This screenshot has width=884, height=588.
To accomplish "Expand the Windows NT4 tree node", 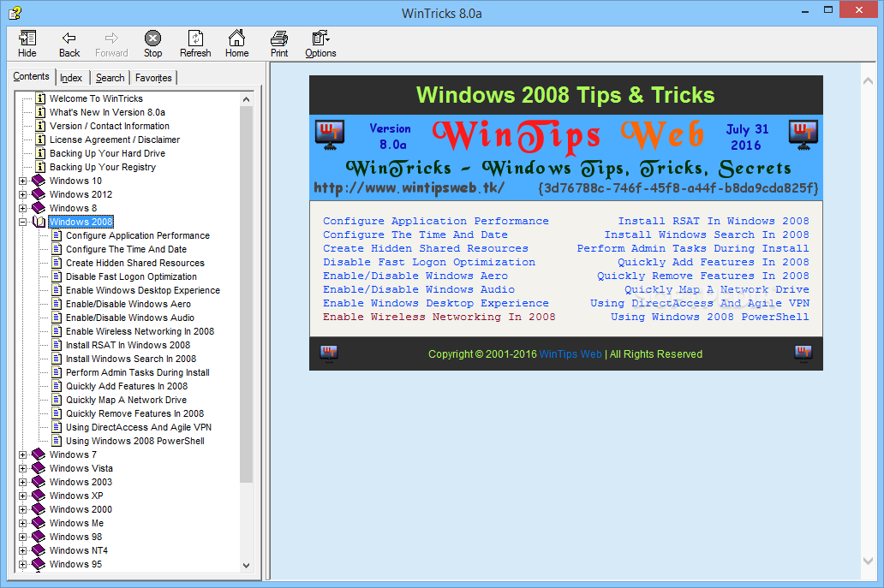I will [x=22, y=551].
